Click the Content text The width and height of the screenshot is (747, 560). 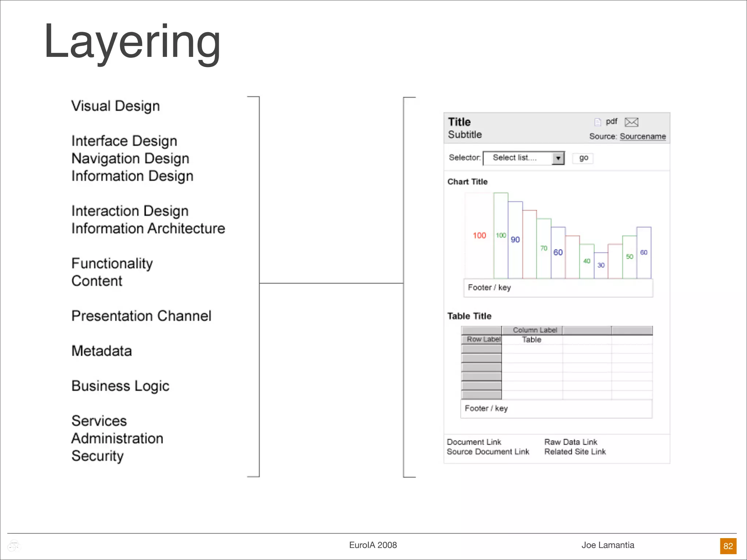point(97,281)
